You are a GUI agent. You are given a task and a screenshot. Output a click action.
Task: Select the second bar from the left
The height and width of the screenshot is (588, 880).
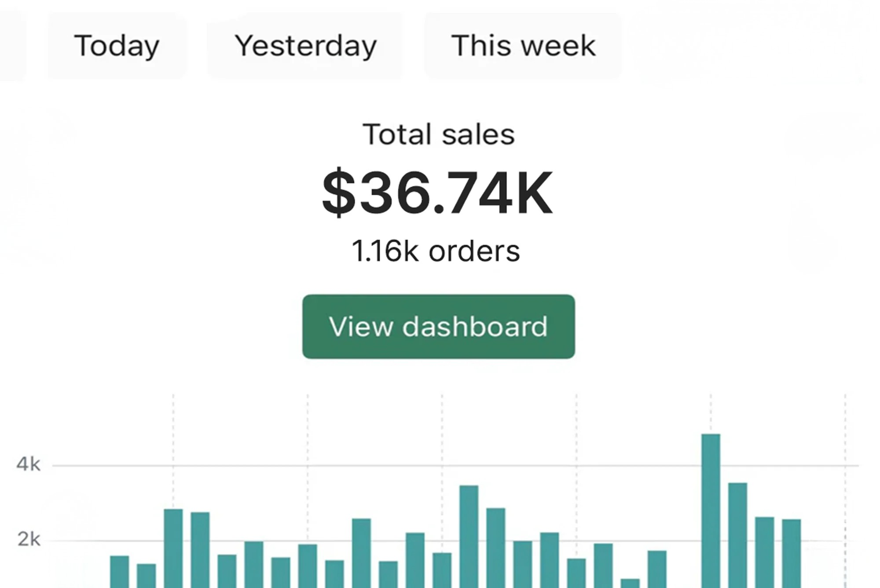tap(146, 575)
